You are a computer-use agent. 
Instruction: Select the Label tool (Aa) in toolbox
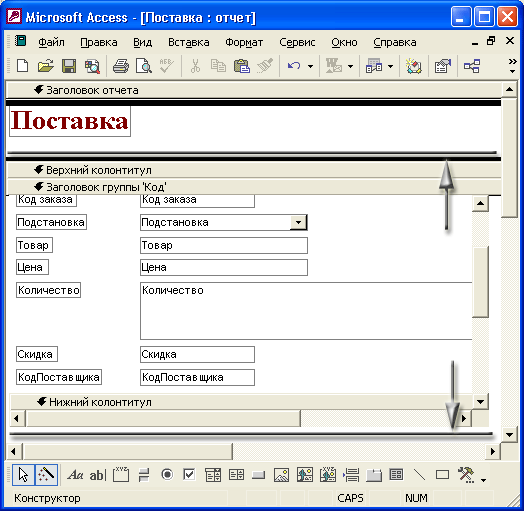pos(75,475)
